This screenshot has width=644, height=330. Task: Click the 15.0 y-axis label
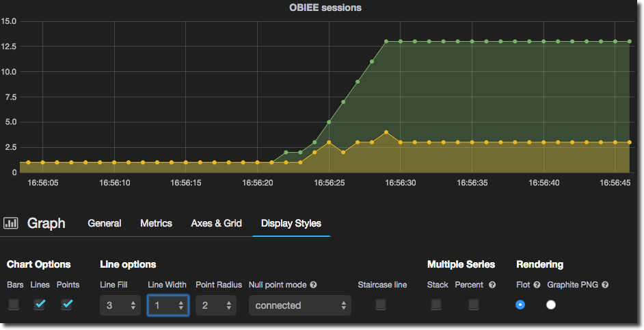pos(9,21)
